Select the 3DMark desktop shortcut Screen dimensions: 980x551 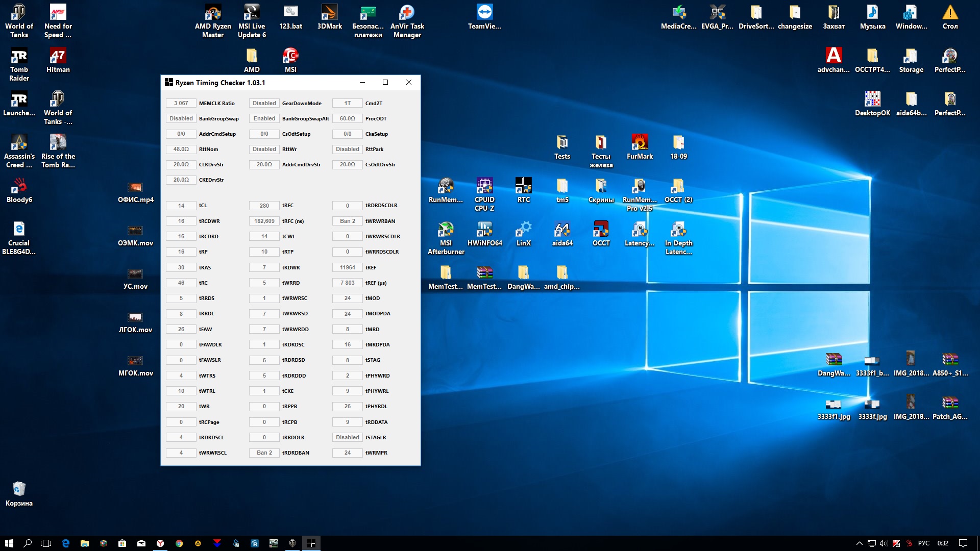coord(329,13)
